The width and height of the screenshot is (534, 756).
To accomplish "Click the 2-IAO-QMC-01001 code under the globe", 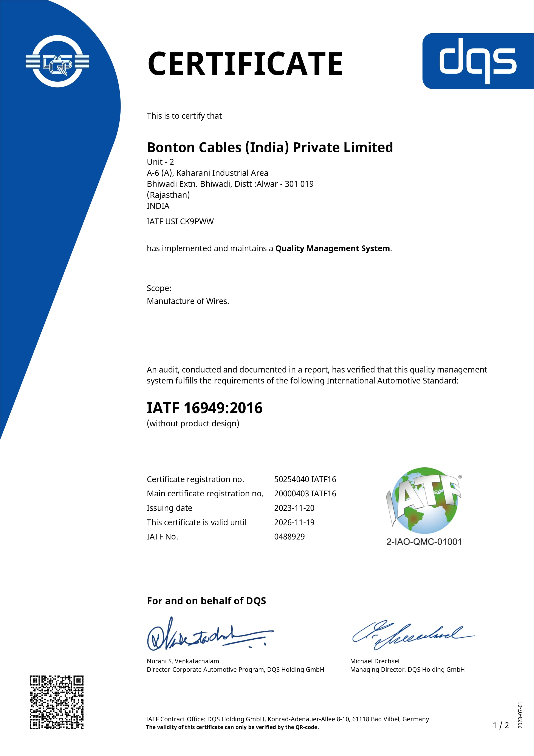I will pyautogui.click(x=424, y=542).
